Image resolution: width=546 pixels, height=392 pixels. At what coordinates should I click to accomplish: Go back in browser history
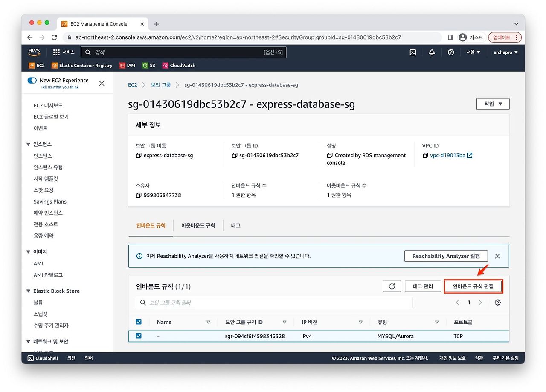pos(30,37)
